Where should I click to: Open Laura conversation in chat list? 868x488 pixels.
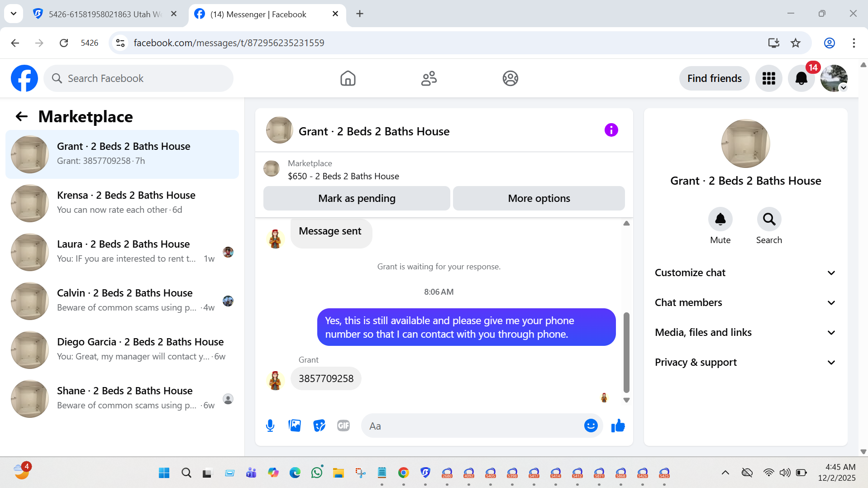click(122, 252)
